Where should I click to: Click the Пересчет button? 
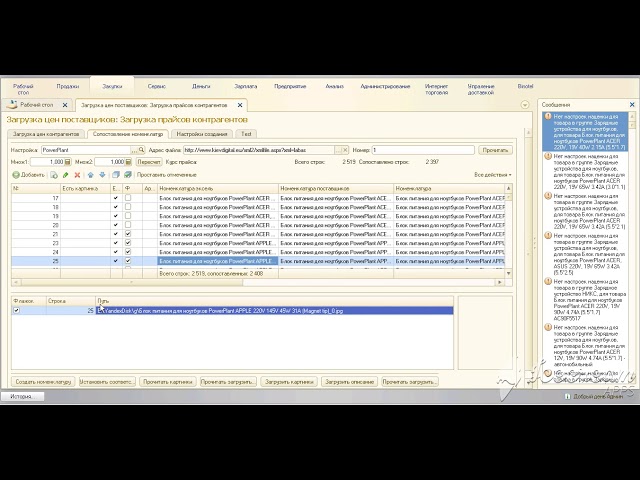click(x=149, y=162)
